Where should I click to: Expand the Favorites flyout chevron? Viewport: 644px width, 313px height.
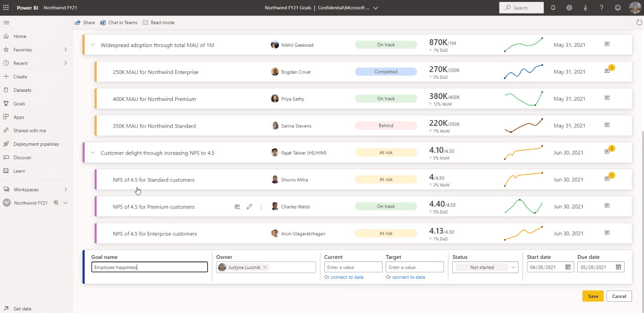[x=65, y=50]
